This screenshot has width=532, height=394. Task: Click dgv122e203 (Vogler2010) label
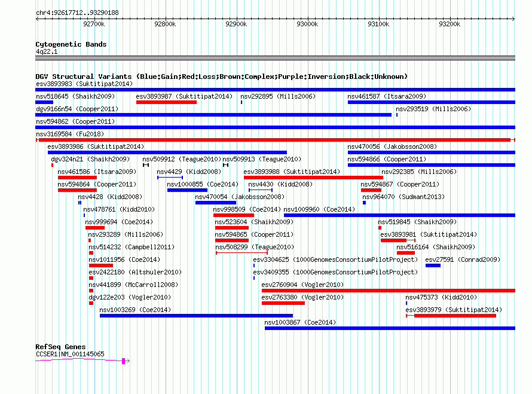tap(130, 297)
